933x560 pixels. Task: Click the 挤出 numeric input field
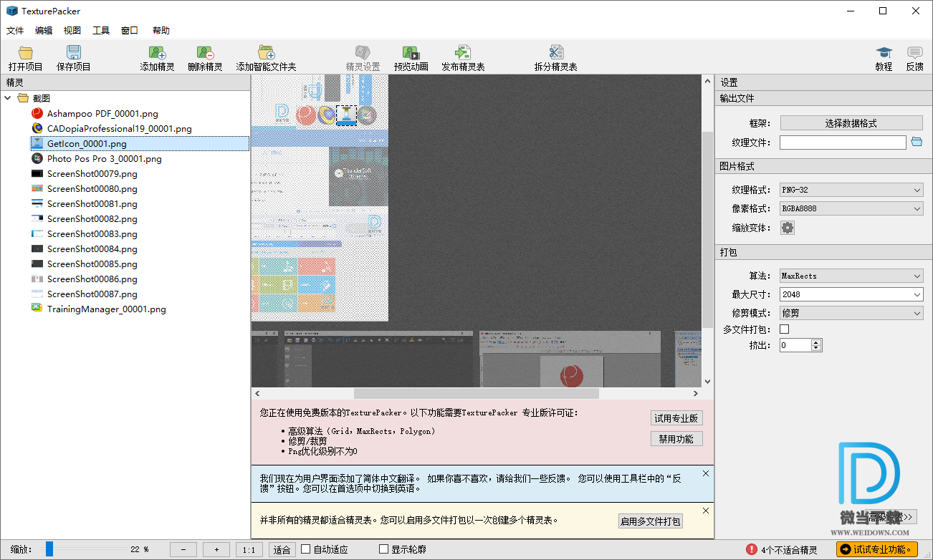click(x=795, y=345)
